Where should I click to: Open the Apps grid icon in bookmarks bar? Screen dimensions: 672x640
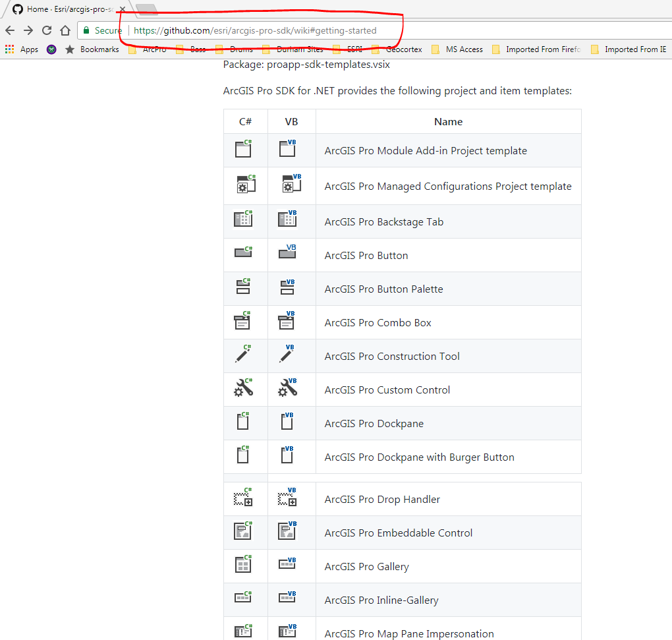9,49
